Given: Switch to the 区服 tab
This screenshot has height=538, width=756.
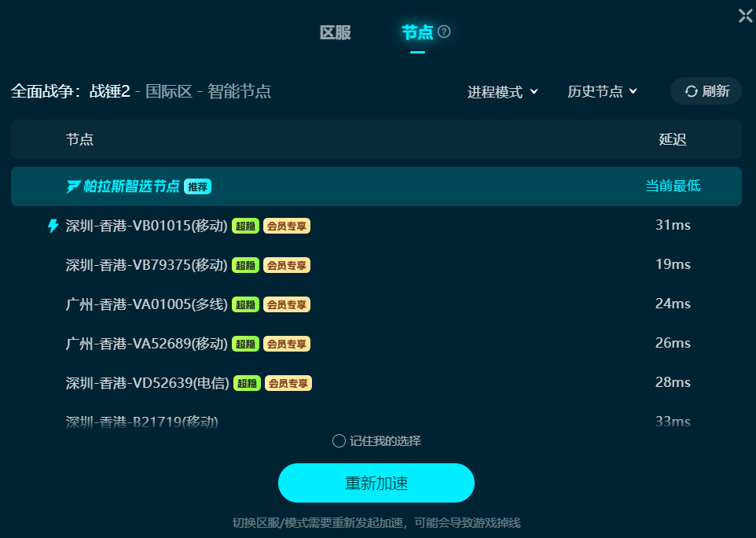Looking at the screenshot, I should [x=335, y=33].
